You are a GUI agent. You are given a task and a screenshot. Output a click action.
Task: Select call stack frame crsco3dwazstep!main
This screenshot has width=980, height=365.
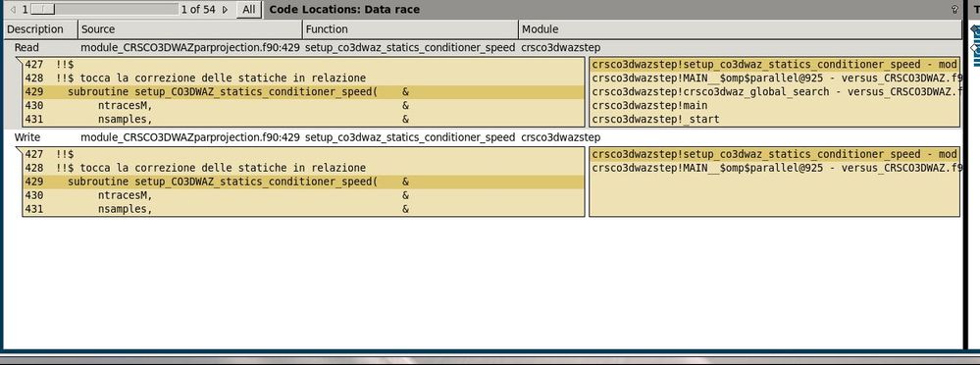click(x=774, y=106)
